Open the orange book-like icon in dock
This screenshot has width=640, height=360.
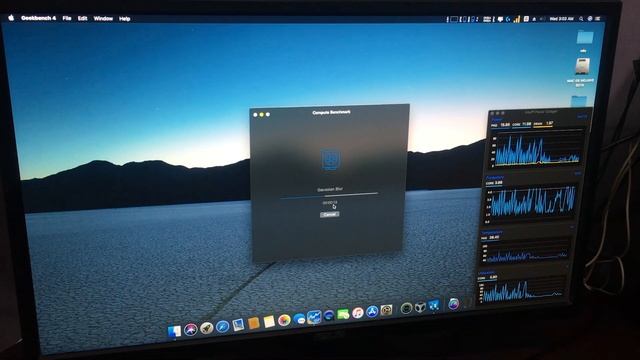[x=253, y=323]
